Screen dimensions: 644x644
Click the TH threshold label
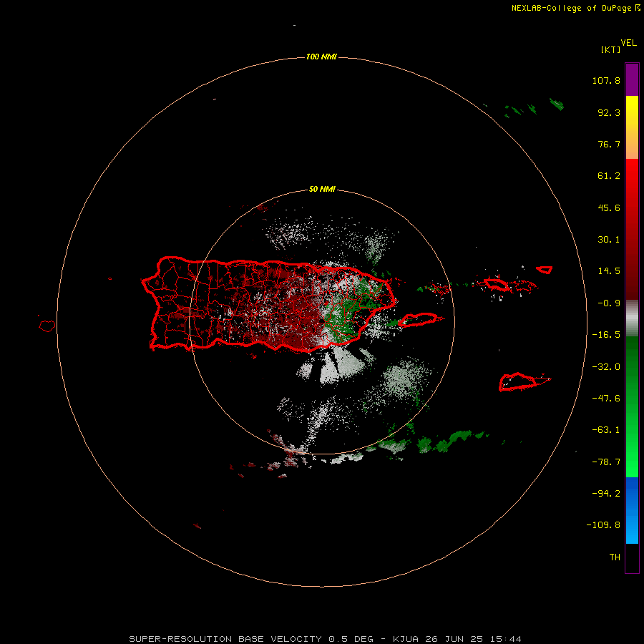615,557
